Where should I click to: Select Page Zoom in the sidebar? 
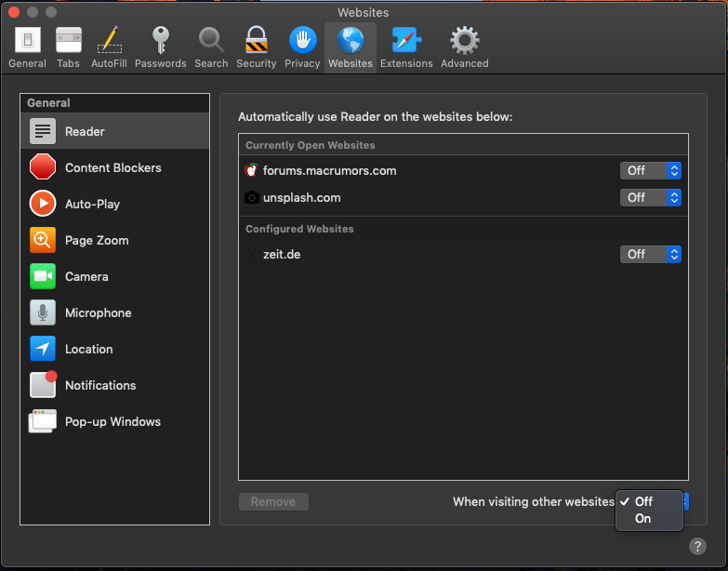(x=114, y=240)
